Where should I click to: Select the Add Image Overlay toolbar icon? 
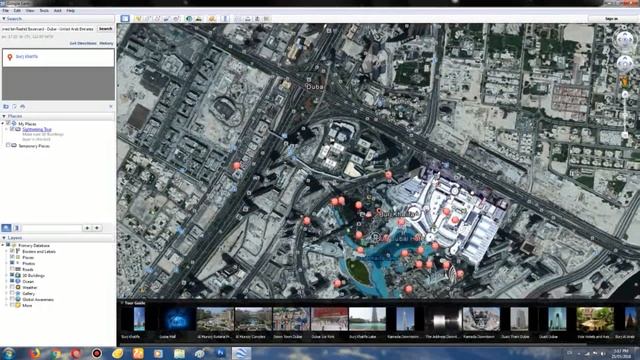[x=167, y=19]
